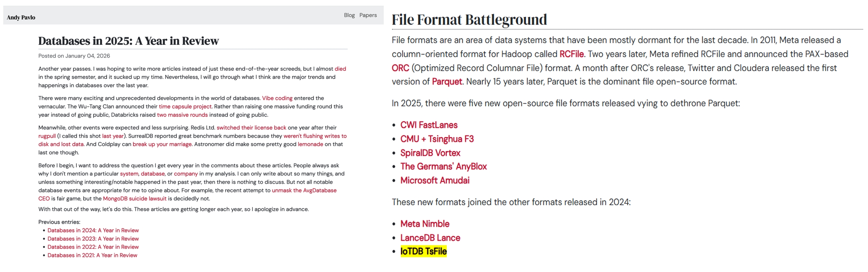The height and width of the screenshot is (272, 868).
Task: Click the SpiralDB Vortex link
Action: 430,153
